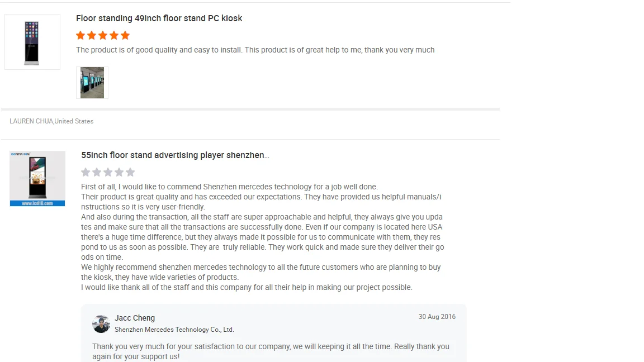Image resolution: width=644 pixels, height=362 pixels.
Task: Click the second gray rating star
Action: point(97,172)
